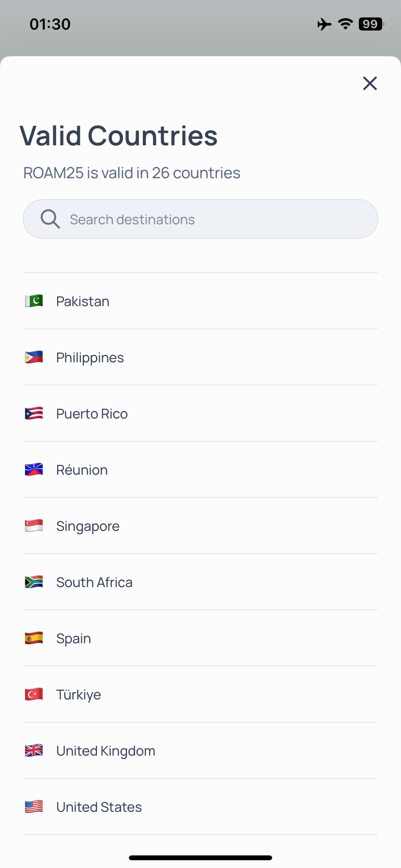Viewport: 401px width, 868px height.
Task: Tap the Puerto Rico flag icon
Action: click(34, 413)
